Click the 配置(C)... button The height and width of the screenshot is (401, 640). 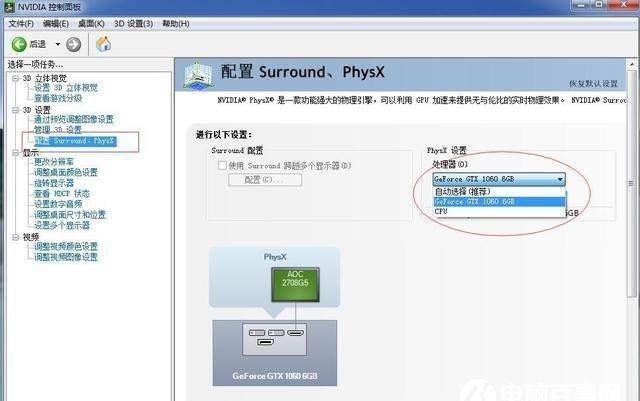pyautogui.click(x=265, y=180)
